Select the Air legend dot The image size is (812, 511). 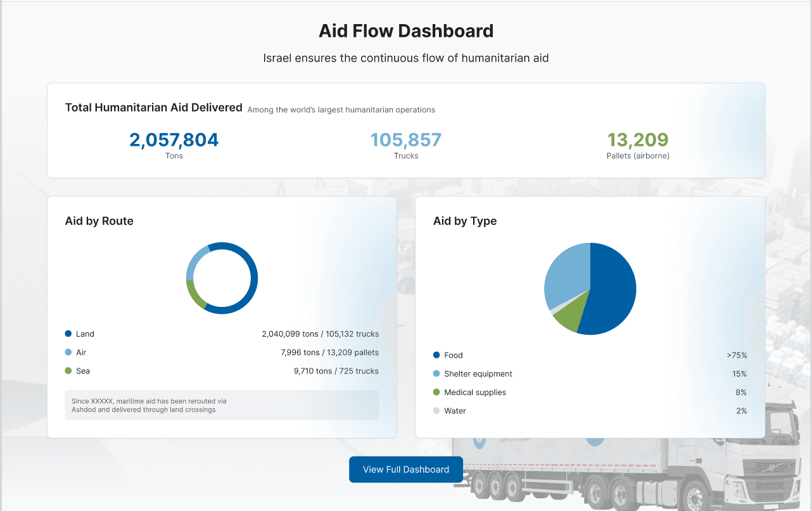pos(68,352)
